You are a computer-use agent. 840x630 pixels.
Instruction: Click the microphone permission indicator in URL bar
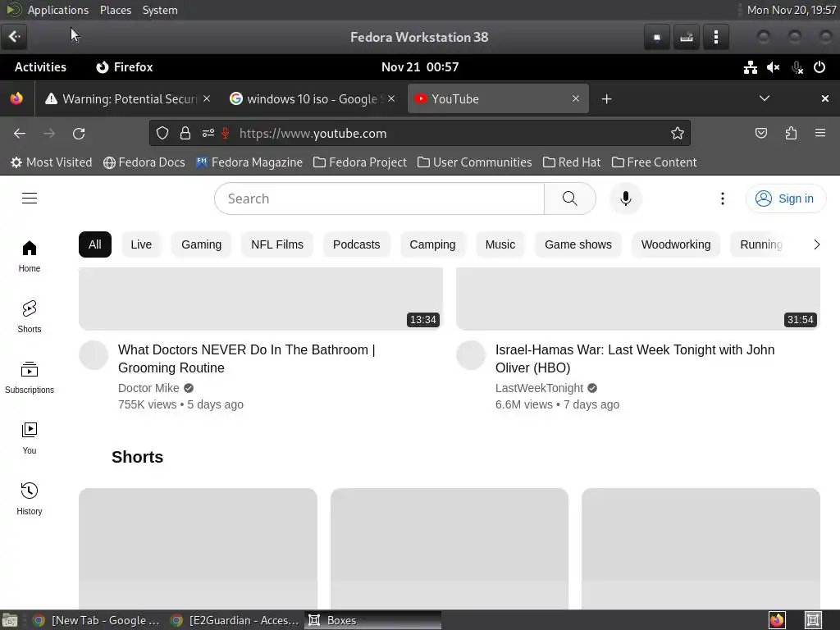point(226,134)
